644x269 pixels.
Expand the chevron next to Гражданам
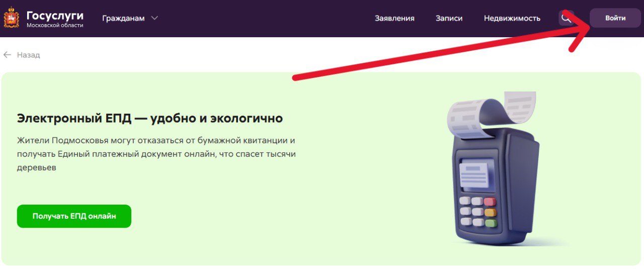tap(154, 18)
